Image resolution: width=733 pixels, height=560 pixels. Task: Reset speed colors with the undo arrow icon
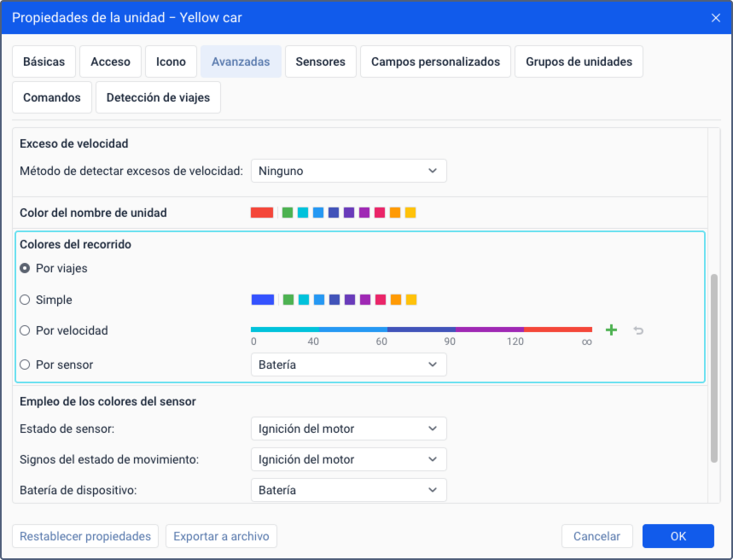click(x=638, y=330)
